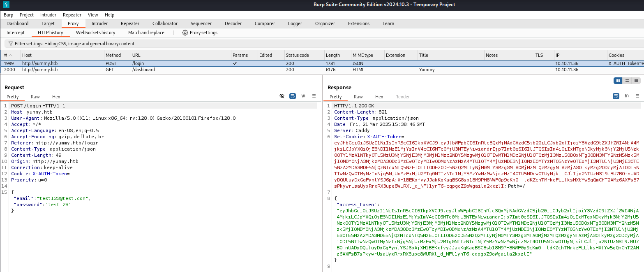
Task: Select the Raw tab in Response
Action: click(x=358, y=97)
